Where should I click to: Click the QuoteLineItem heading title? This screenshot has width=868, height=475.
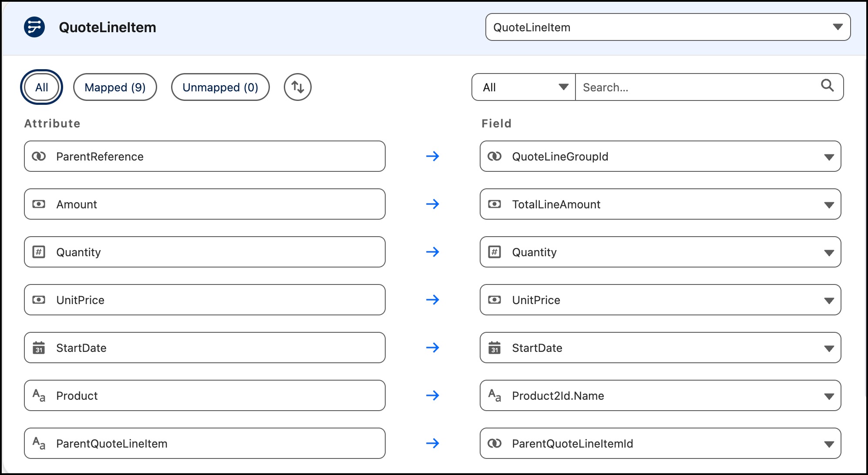108,27
